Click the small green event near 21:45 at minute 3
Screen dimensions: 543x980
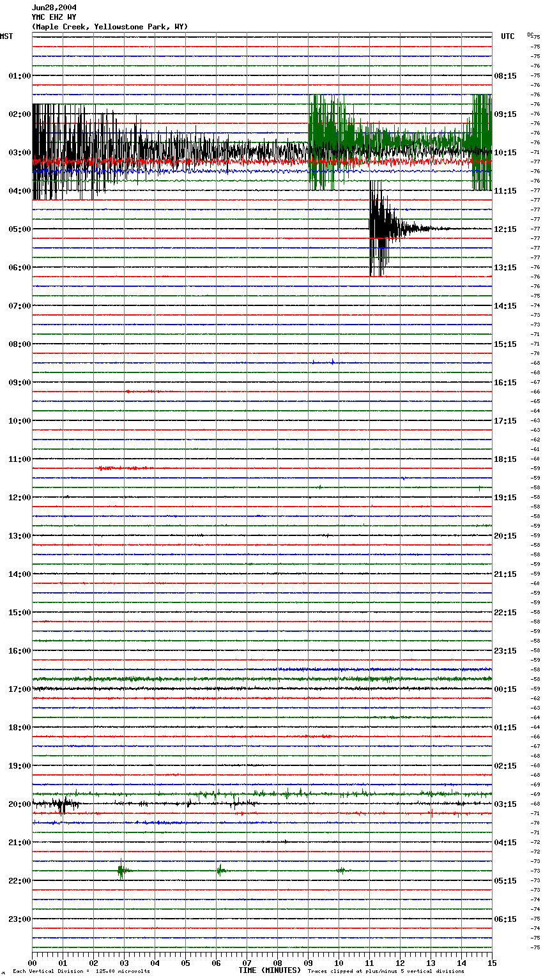point(122,870)
